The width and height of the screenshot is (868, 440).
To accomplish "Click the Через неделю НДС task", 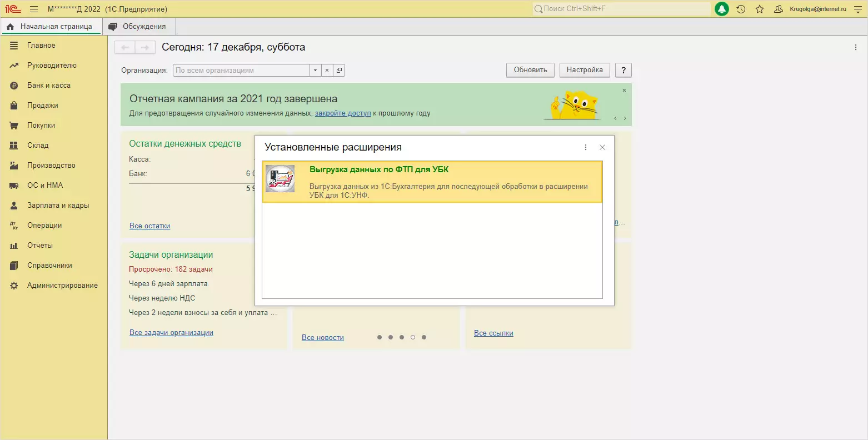I will (x=162, y=298).
